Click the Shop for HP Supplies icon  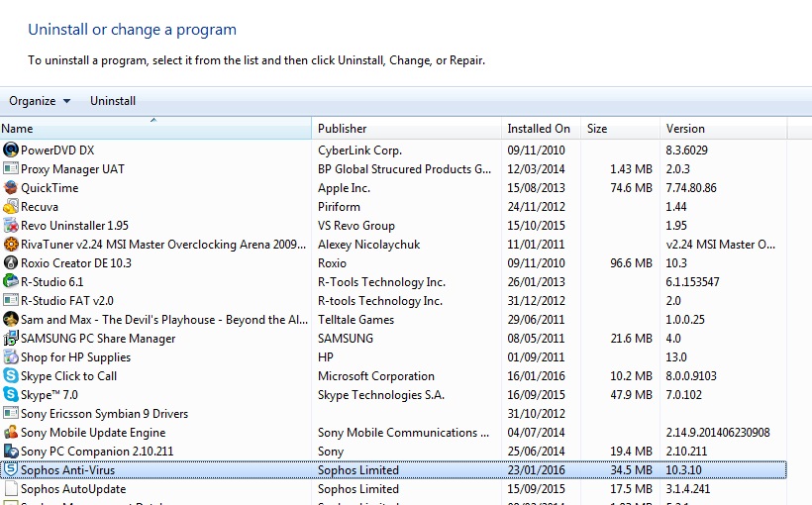click(10, 356)
